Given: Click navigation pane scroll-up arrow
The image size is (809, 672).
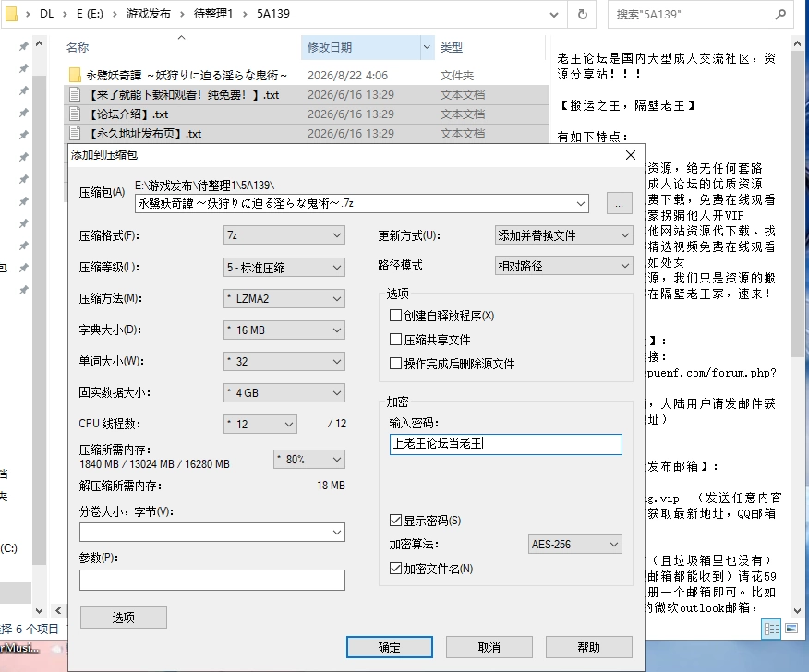Looking at the screenshot, I should click(x=39, y=44).
